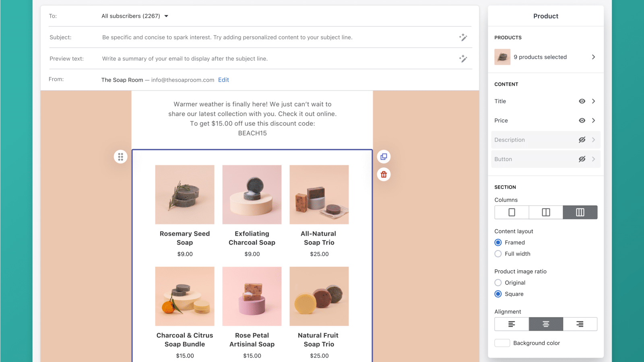
Task: Generate preview text with AI sparkle icon
Action: pyautogui.click(x=463, y=59)
